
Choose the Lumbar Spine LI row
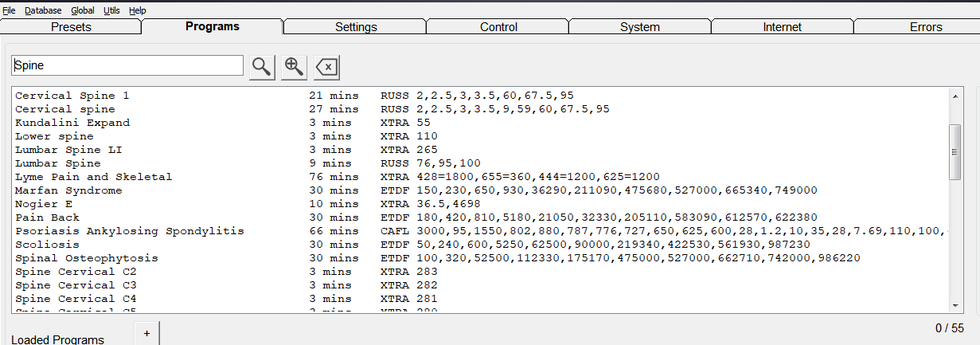pos(481,150)
